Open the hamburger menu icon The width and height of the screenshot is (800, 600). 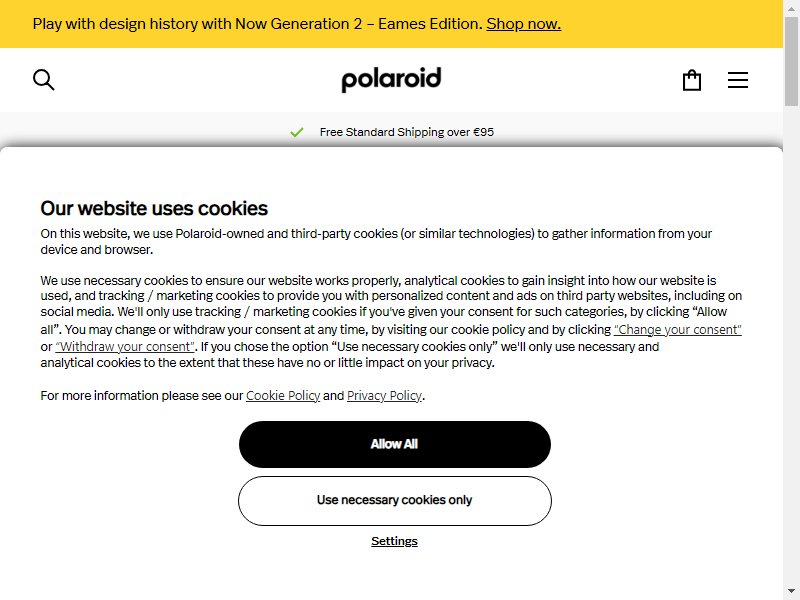coord(738,80)
